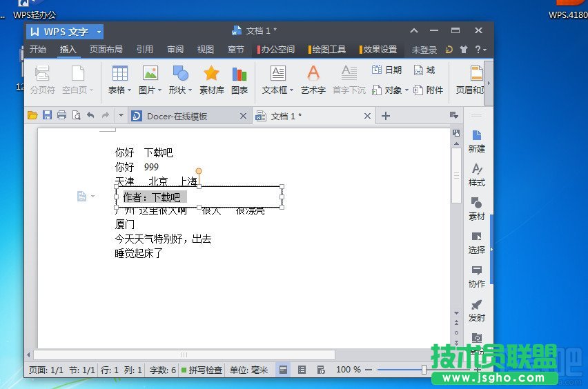
Task: Switch to the 审阅 ribbon tab
Action: coord(175,50)
